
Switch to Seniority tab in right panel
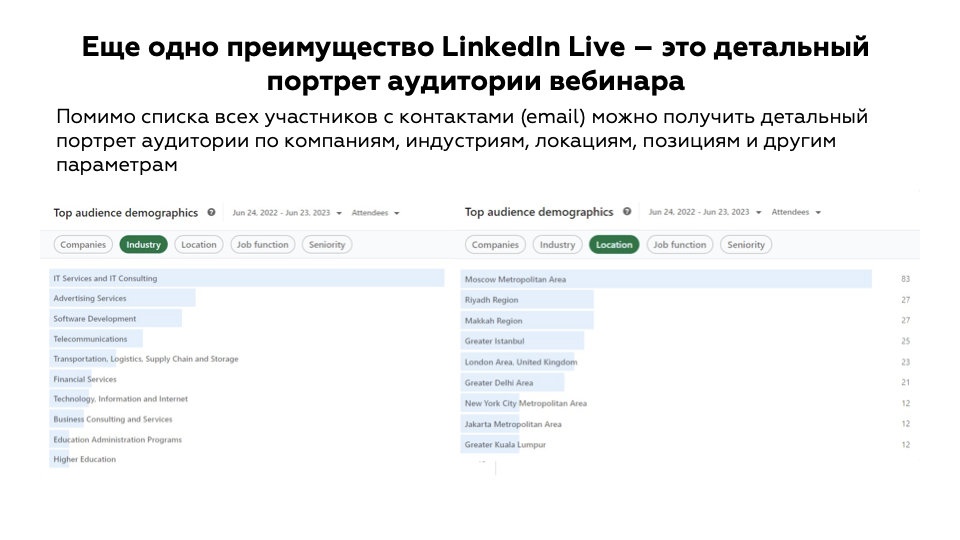(746, 244)
